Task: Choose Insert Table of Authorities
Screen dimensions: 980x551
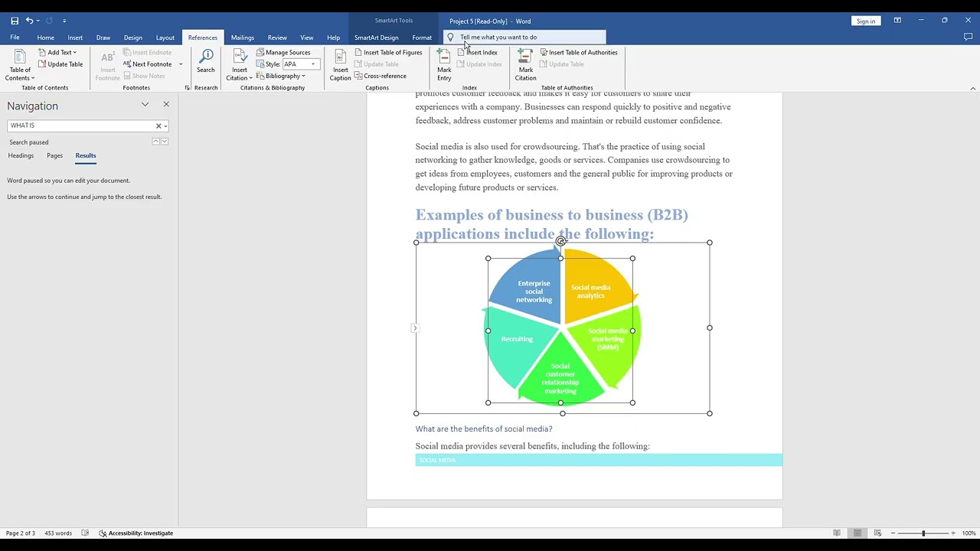Action: click(x=579, y=52)
